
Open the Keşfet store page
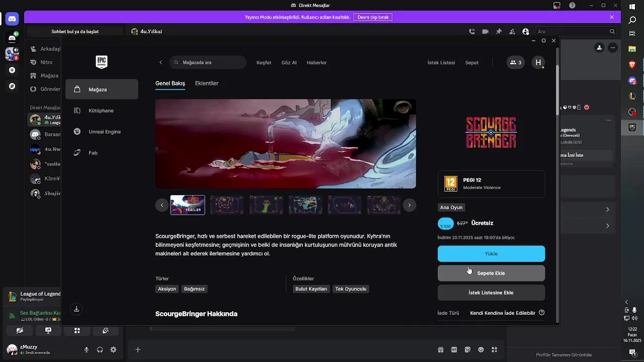pos(264,63)
